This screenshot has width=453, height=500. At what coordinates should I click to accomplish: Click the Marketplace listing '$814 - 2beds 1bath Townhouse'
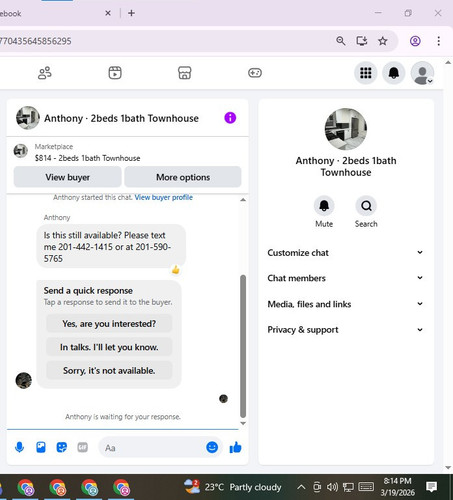[x=87, y=158]
